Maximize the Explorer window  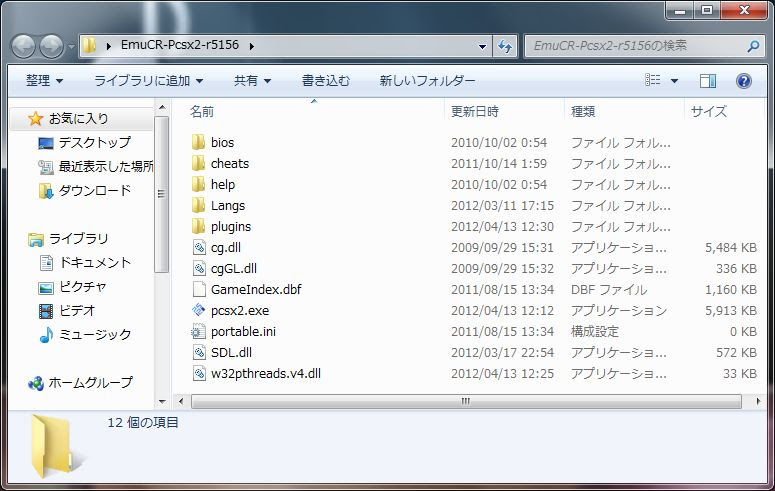click(707, 10)
